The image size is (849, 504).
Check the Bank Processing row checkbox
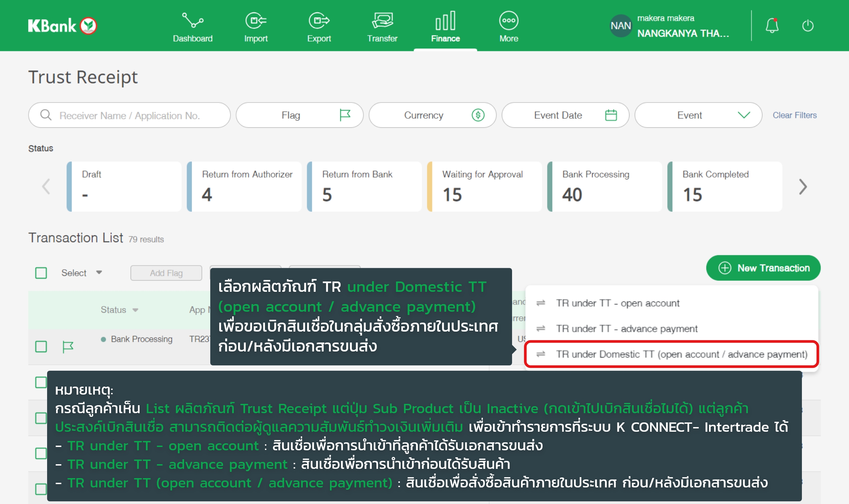coord(41,347)
